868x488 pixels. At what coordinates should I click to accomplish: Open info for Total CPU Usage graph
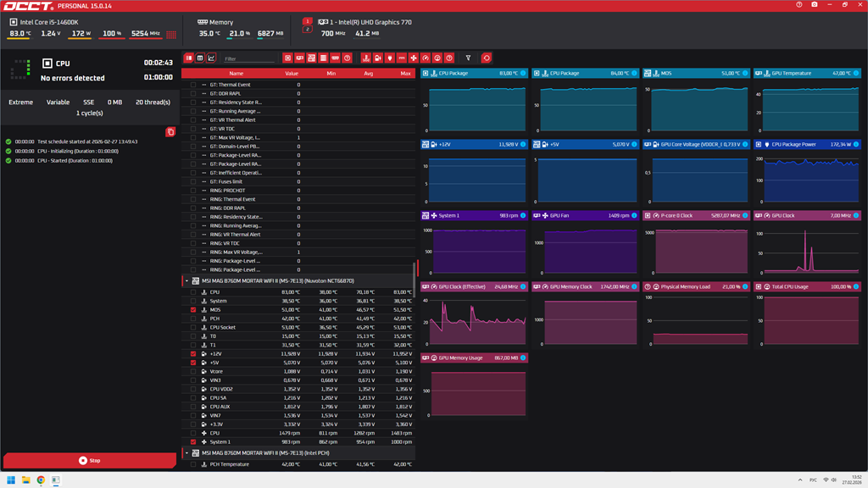tap(856, 286)
